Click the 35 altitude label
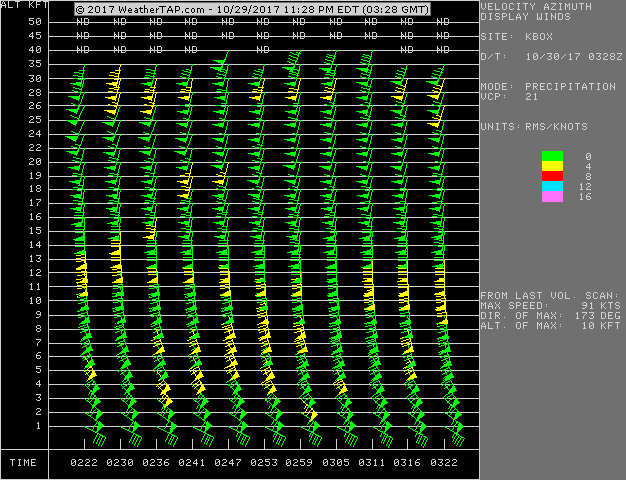 pyautogui.click(x=35, y=64)
